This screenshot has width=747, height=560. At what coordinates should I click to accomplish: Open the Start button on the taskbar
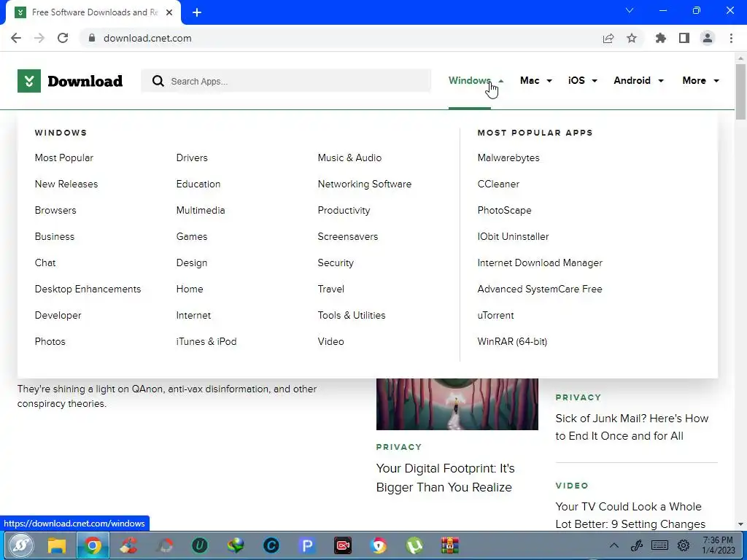coord(20,545)
